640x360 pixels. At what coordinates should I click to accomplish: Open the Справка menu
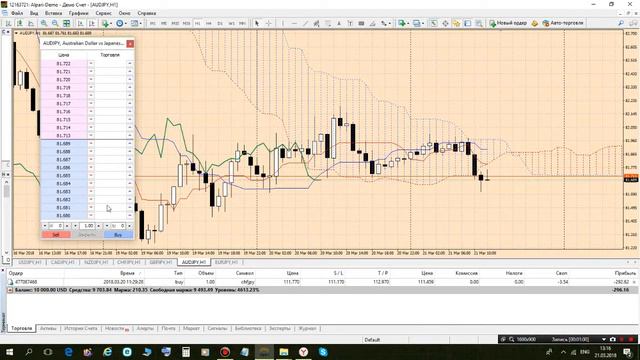[147, 13]
